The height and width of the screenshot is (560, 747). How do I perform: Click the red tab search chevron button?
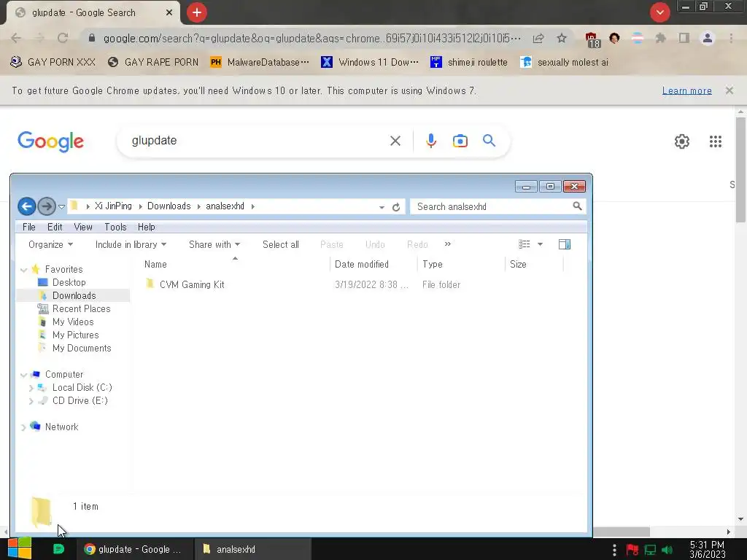[659, 12]
